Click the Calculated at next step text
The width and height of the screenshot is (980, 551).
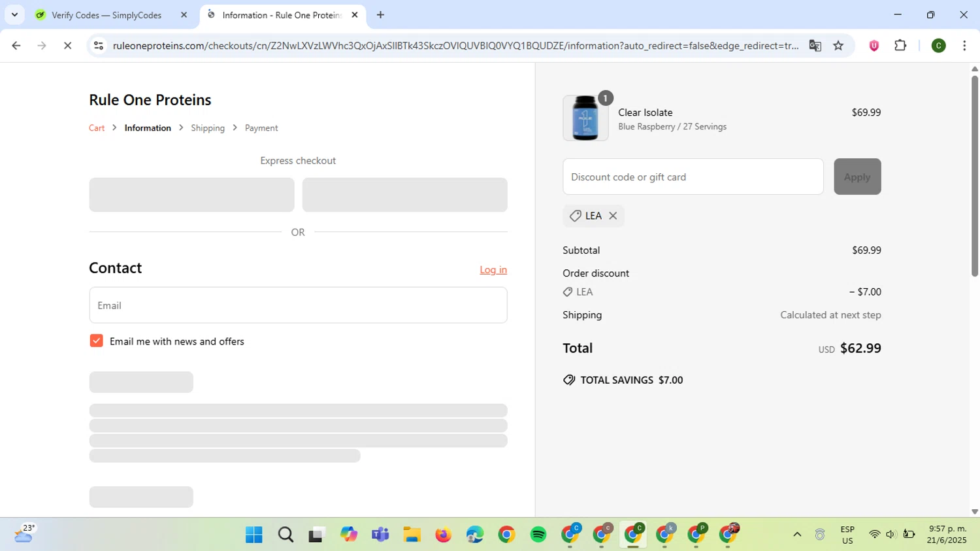point(830,315)
